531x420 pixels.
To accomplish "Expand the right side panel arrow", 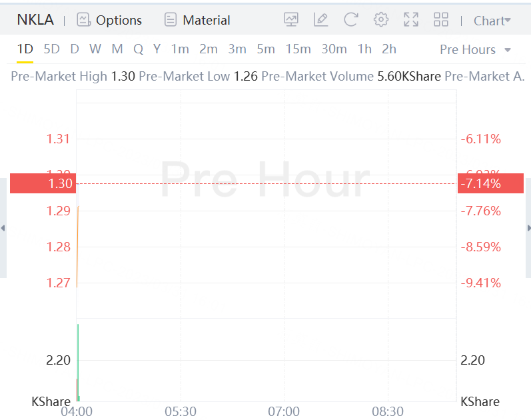I will click(528, 228).
